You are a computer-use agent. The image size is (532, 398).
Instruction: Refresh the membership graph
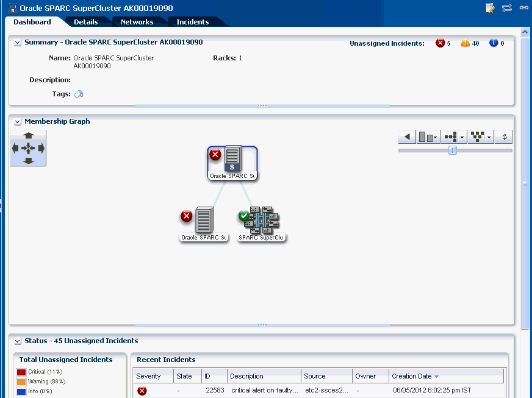coord(504,137)
